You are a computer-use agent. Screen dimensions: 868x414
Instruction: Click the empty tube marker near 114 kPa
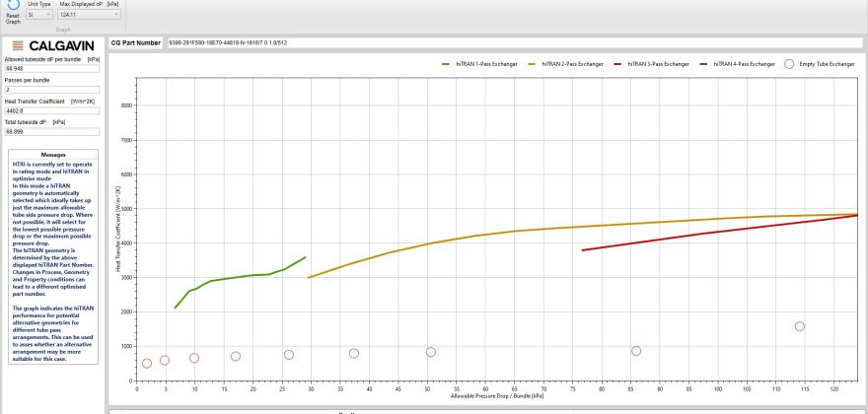click(x=799, y=326)
